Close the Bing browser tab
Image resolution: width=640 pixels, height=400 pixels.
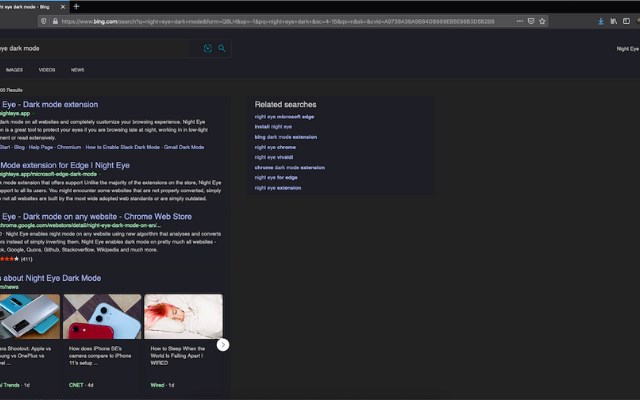pos(62,7)
